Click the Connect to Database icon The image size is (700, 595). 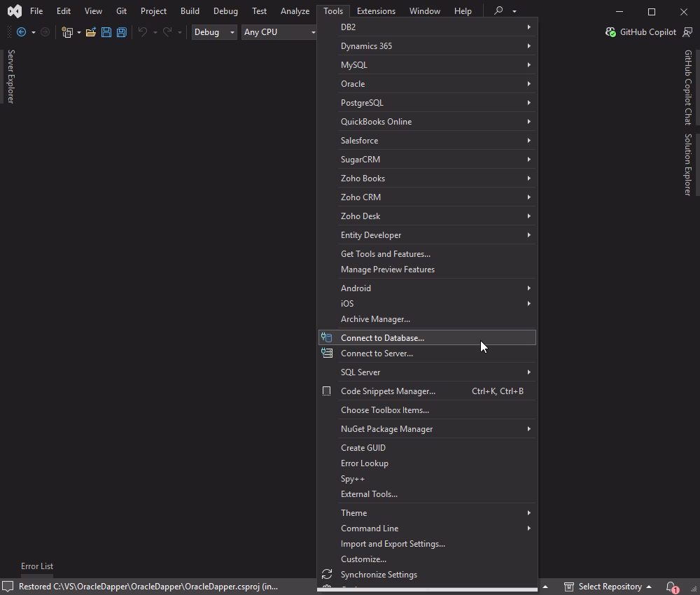[x=326, y=337]
